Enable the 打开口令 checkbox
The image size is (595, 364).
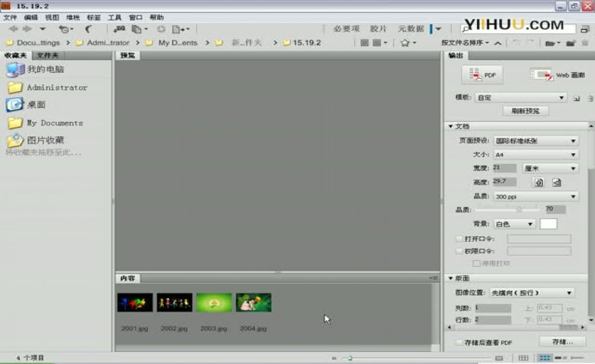[x=459, y=239]
